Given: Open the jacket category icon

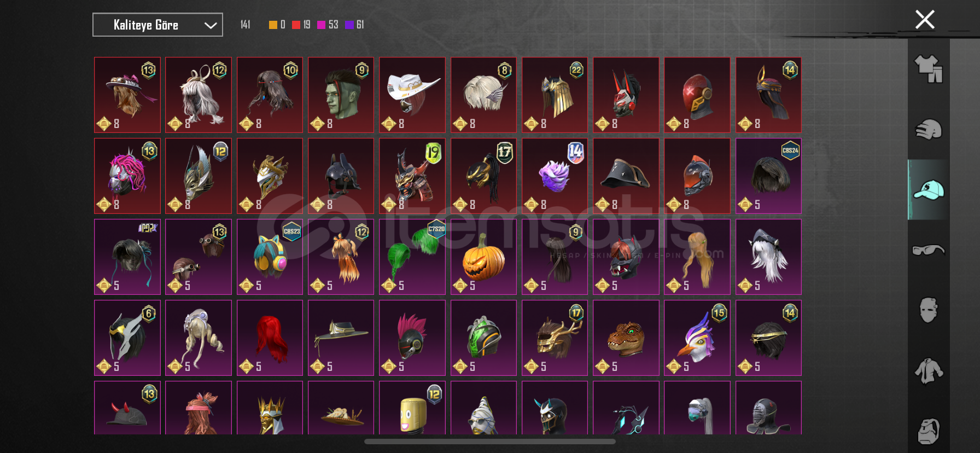Looking at the screenshot, I should (x=929, y=371).
